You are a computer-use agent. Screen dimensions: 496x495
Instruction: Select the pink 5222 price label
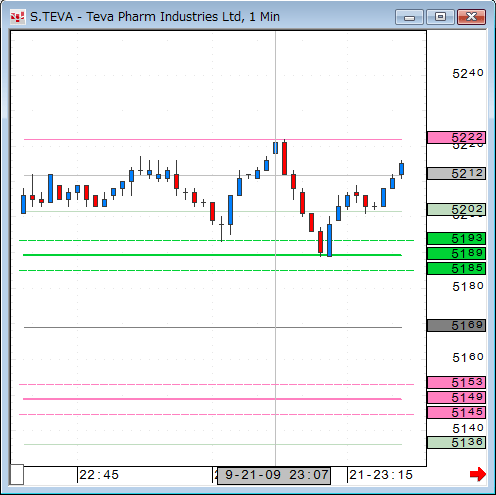pos(456,137)
